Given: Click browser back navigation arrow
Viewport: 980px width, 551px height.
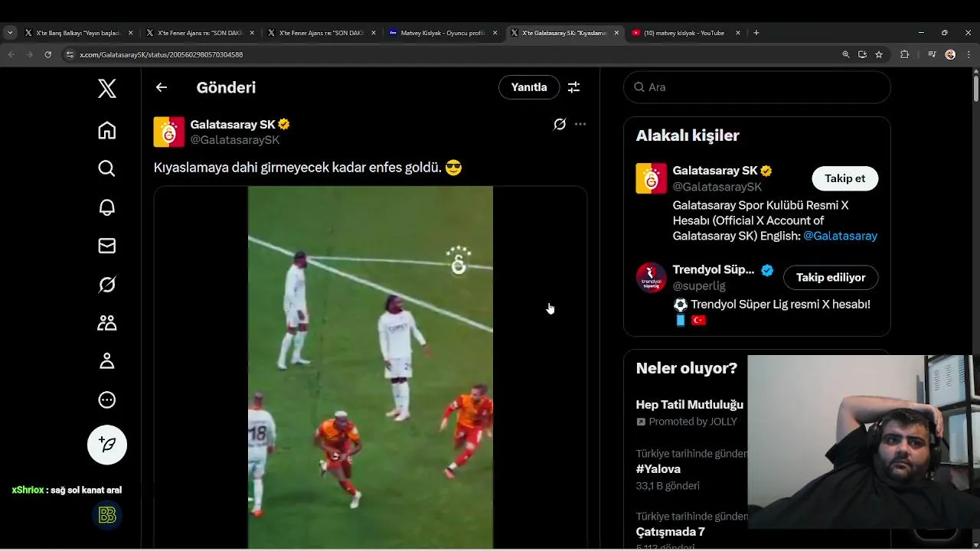Looking at the screenshot, I should pos(11,54).
